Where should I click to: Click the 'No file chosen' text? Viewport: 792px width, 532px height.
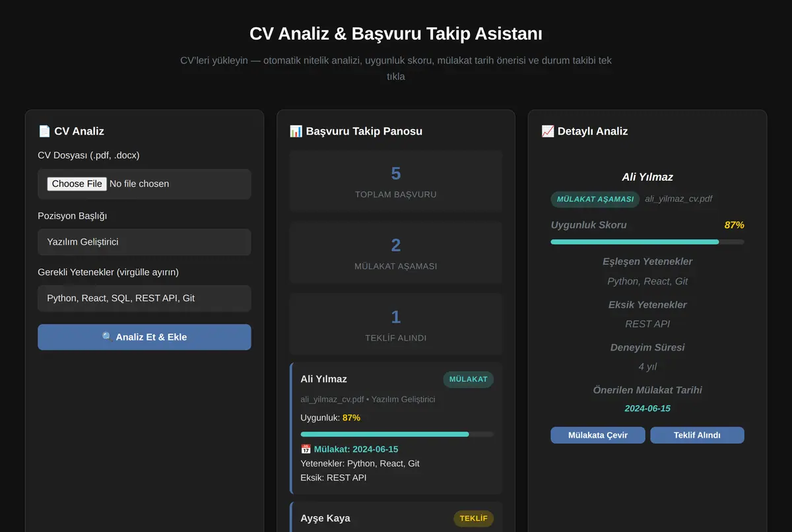[x=139, y=183]
